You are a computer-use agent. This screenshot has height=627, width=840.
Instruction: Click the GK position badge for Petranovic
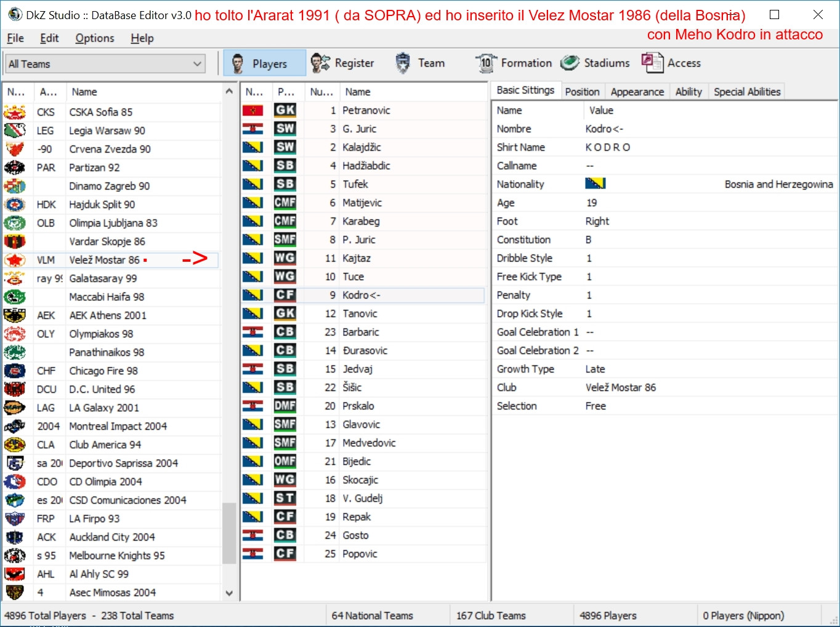click(285, 110)
